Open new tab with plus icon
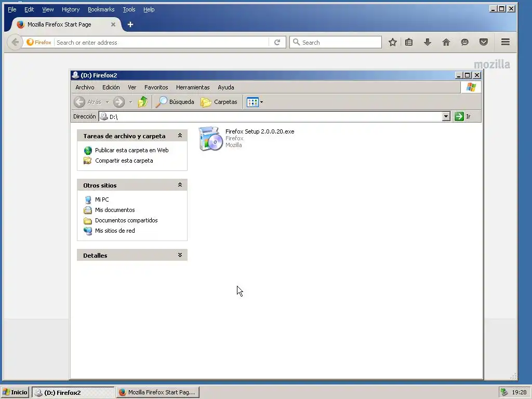532x399 pixels. point(130,24)
